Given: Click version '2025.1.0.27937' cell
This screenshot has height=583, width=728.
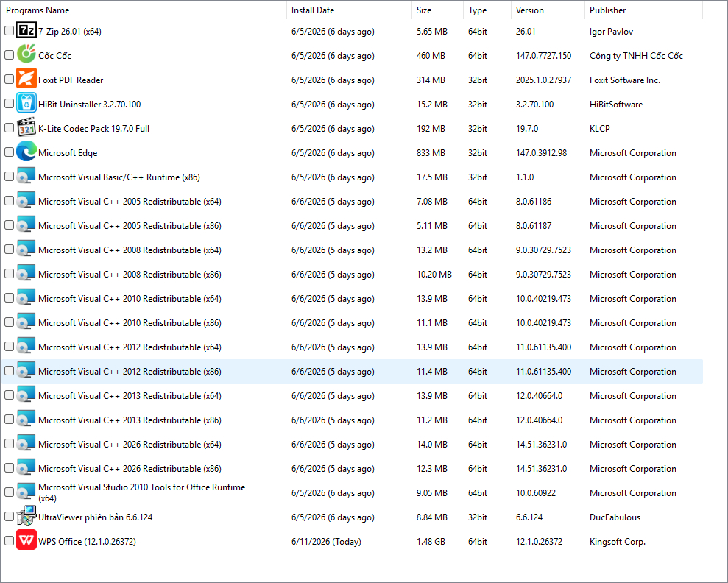Looking at the screenshot, I should click(x=543, y=79).
